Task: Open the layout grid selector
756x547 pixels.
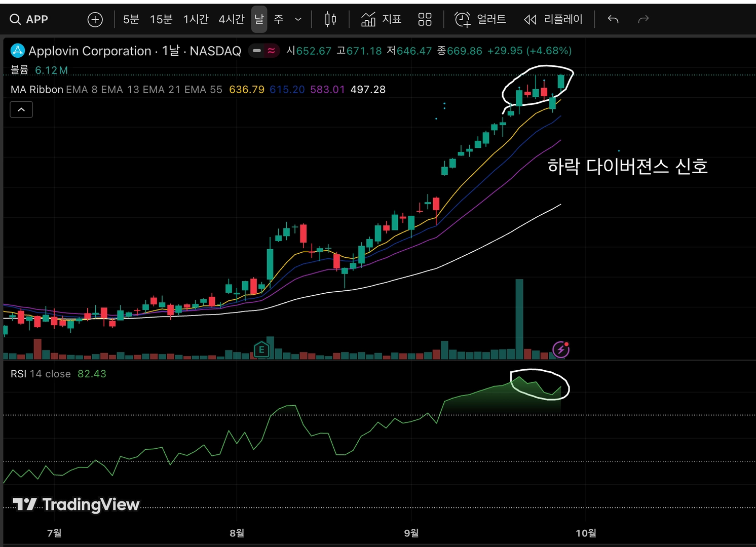Action: point(425,19)
